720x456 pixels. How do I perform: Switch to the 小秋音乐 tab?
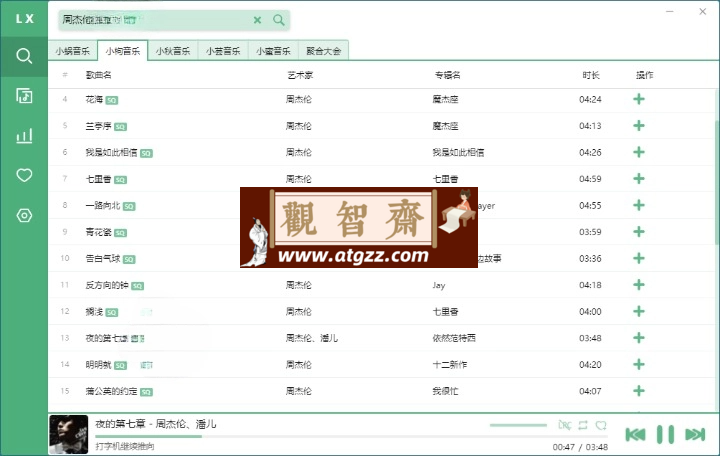click(x=173, y=51)
